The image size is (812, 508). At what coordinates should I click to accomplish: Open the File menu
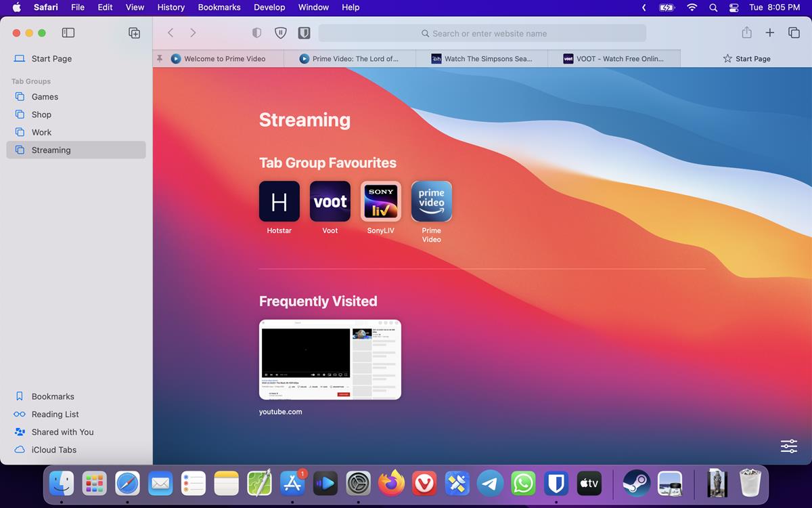tap(78, 7)
